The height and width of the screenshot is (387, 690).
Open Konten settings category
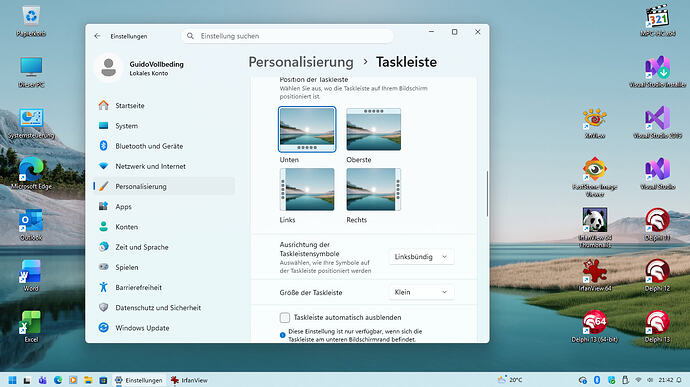coord(164,227)
